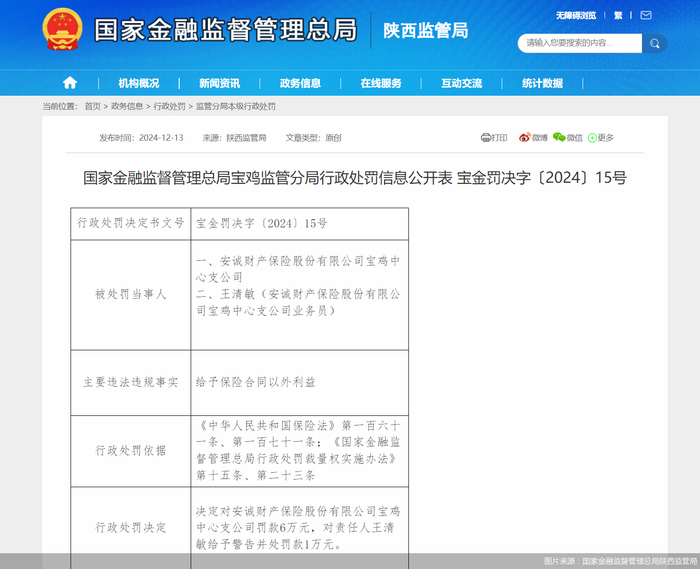Click the 行政处罚 breadcrumb link
Image resolution: width=700 pixels, height=569 pixels.
(169, 106)
